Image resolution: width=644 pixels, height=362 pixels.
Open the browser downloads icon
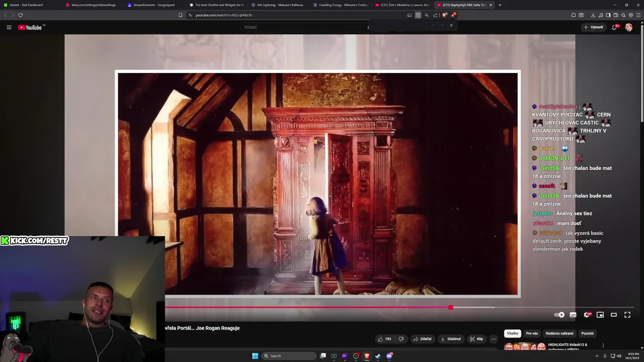tap(593, 15)
